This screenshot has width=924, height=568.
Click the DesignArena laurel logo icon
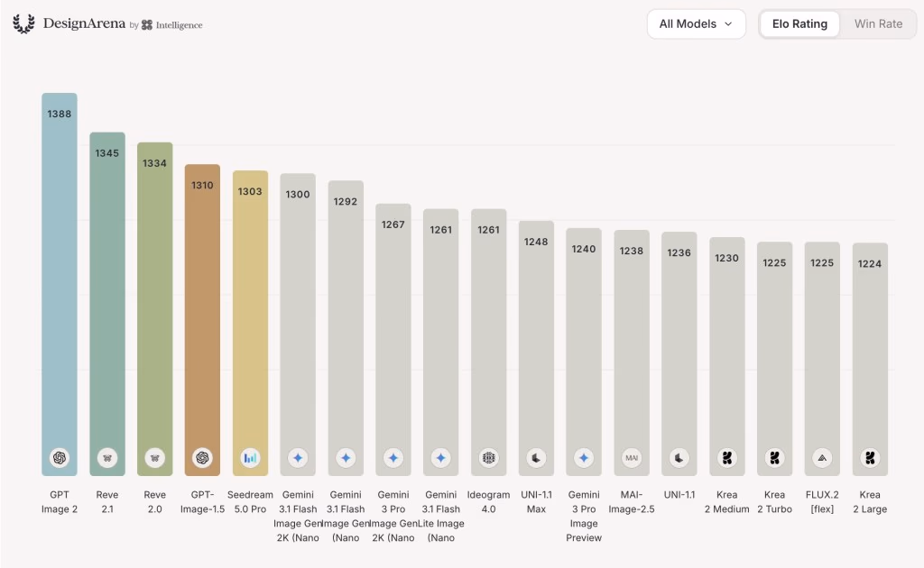tap(23, 23)
